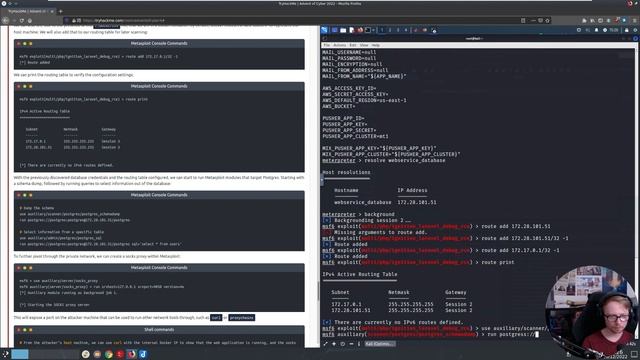Open the File menu in the terminal

326,45
